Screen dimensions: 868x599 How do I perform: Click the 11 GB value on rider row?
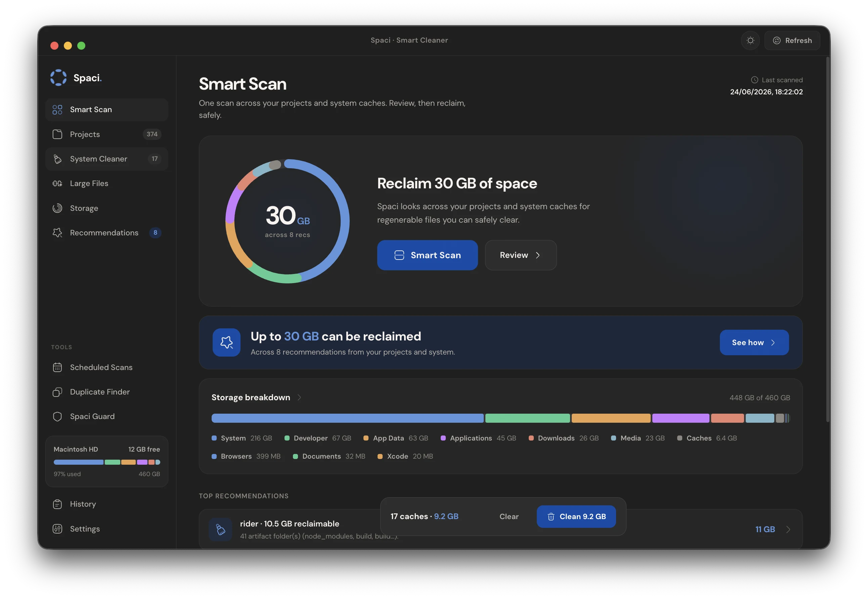point(765,529)
